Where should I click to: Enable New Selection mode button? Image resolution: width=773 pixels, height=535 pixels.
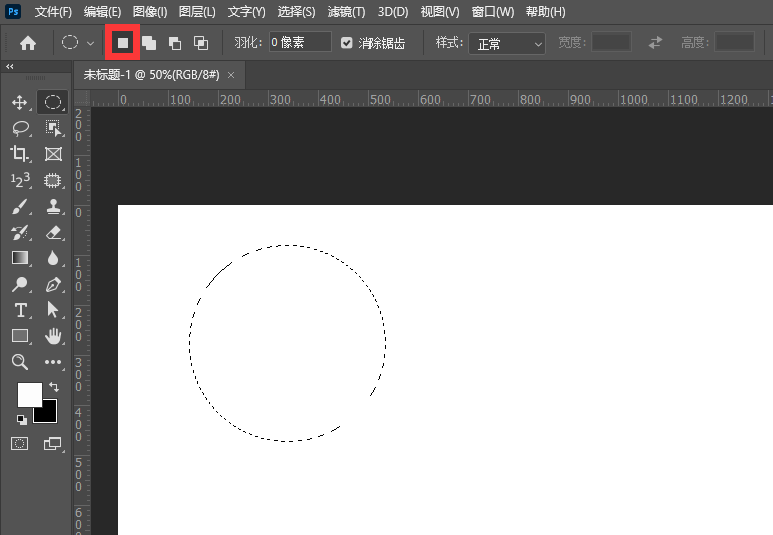tap(122, 43)
